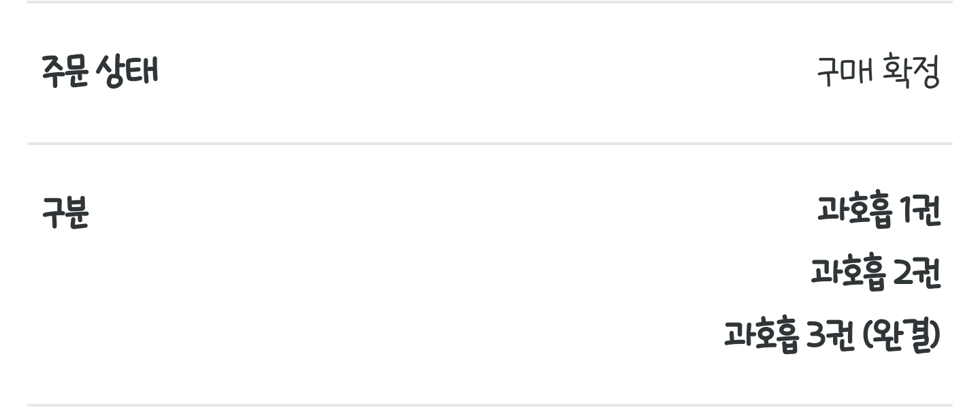This screenshot has height=410, width=980.
Task: Click the (완결) tag on volume 3
Action: click(901, 335)
